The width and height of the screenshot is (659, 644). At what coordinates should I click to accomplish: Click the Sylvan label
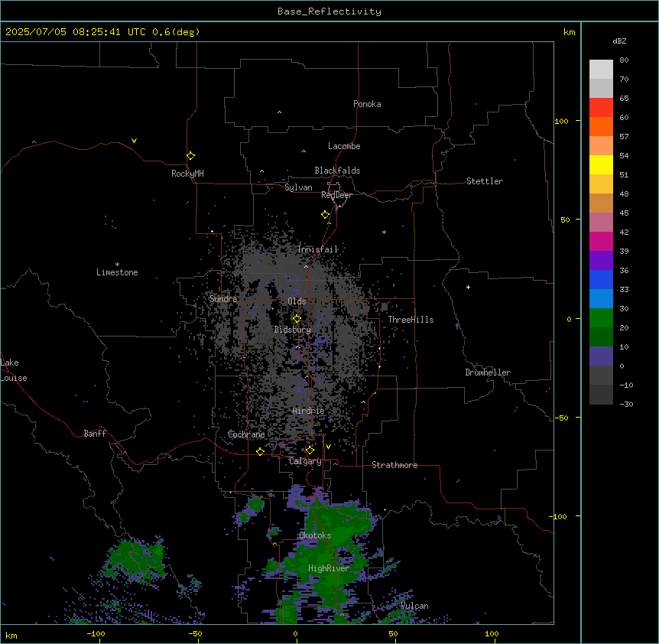298,187
